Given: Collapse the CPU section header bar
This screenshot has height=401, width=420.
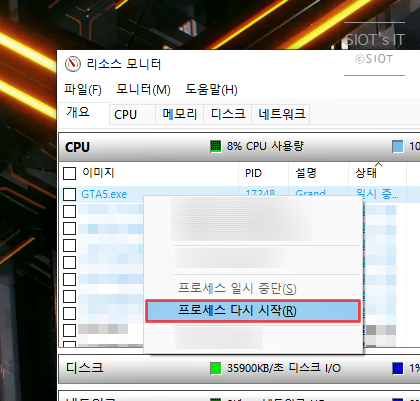Looking at the screenshot, I should tap(239, 147).
